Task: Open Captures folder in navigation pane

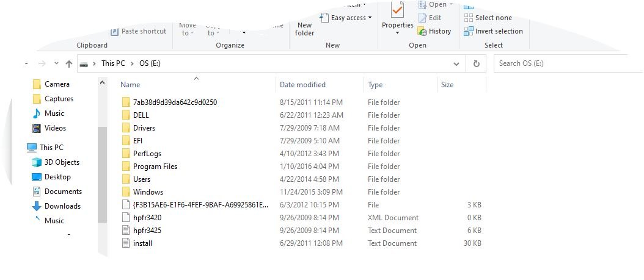Action: point(53,99)
